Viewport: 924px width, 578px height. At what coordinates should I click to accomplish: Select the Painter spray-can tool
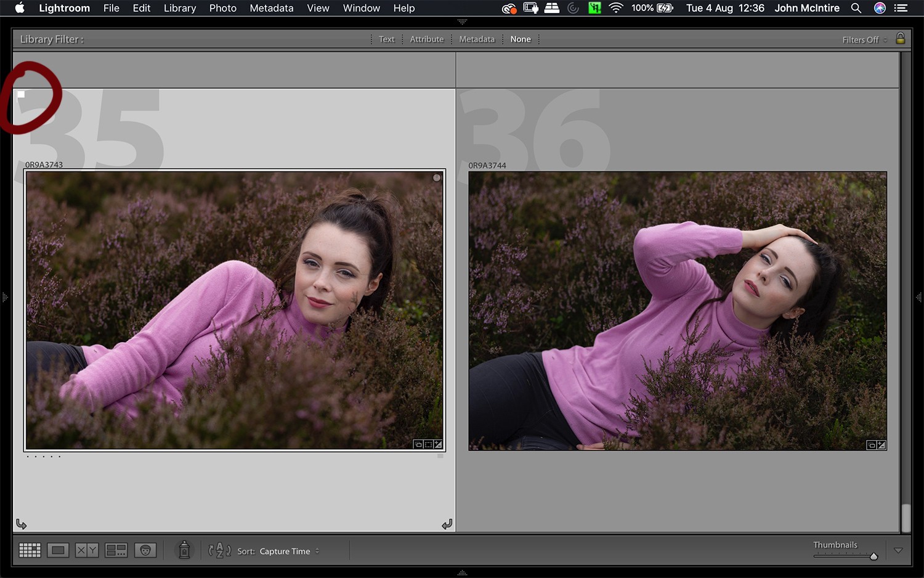click(x=185, y=550)
